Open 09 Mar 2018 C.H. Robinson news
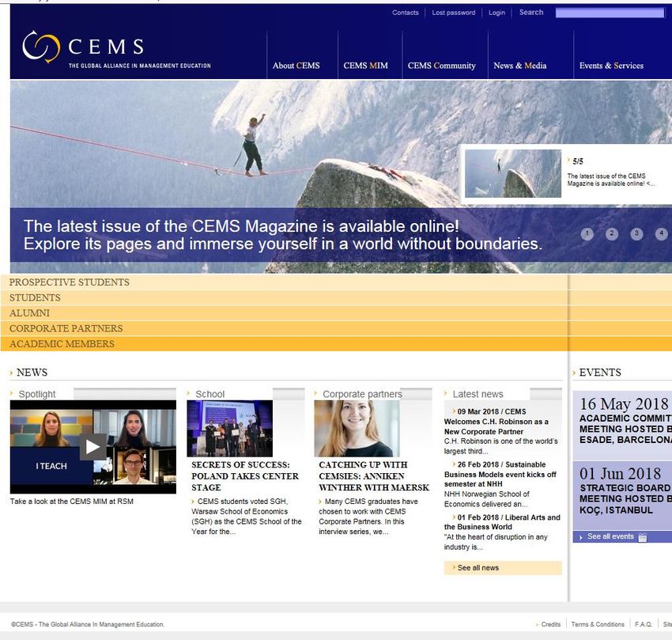Viewport: 672px width, 640px height. pyautogui.click(x=496, y=421)
